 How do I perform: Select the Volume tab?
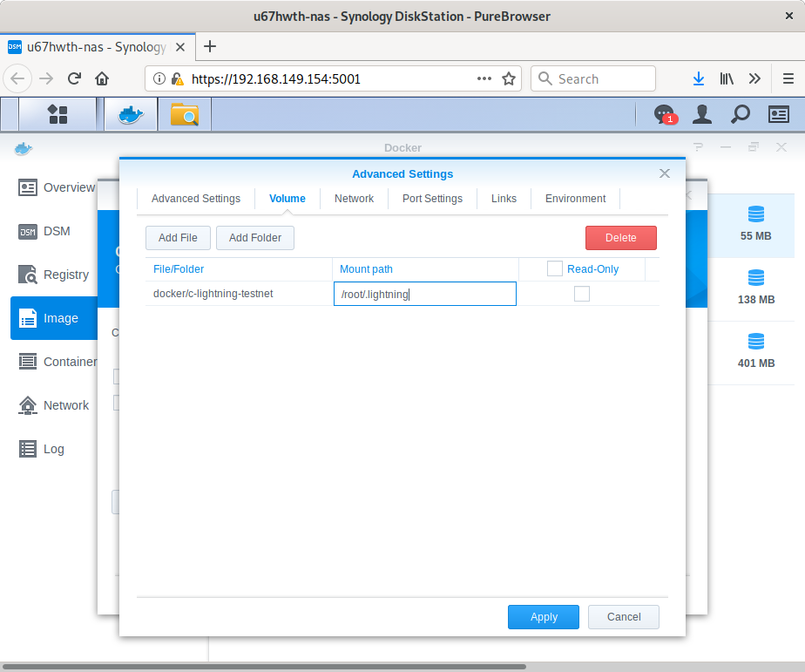pyautogui.click(x=287, y=199)
